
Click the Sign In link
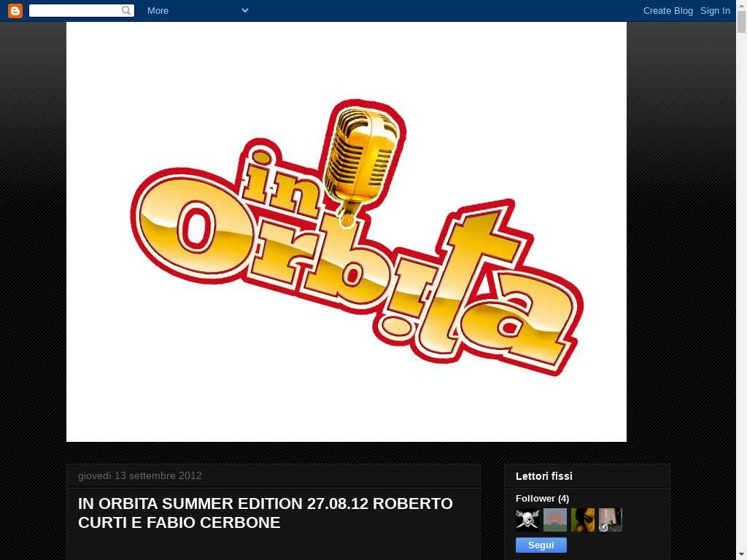point(715,10)
